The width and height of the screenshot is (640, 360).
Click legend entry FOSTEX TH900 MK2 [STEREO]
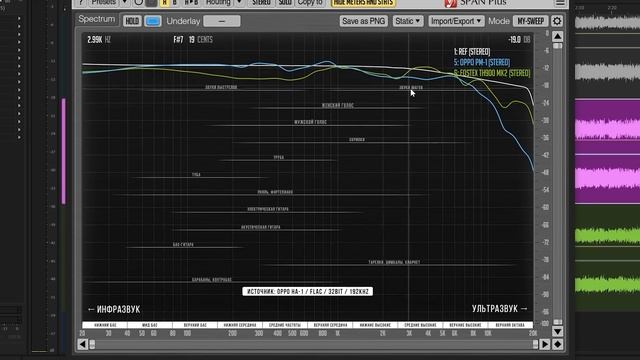(492, 73)
